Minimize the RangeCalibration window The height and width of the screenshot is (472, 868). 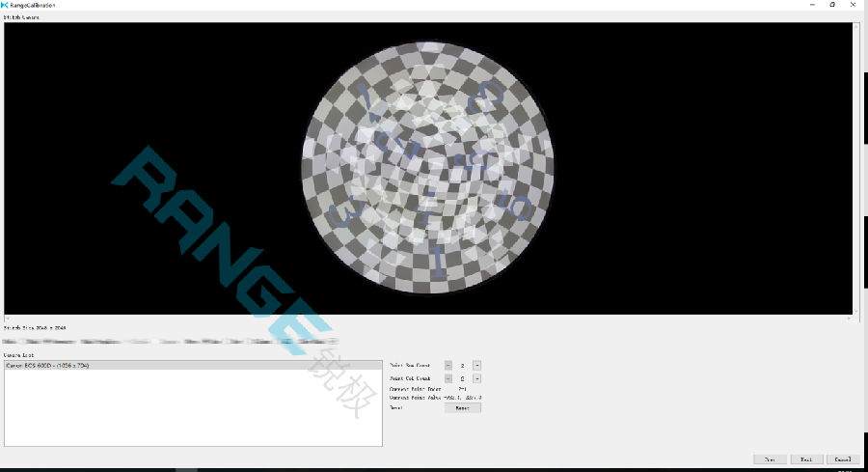tap(812, 5)
